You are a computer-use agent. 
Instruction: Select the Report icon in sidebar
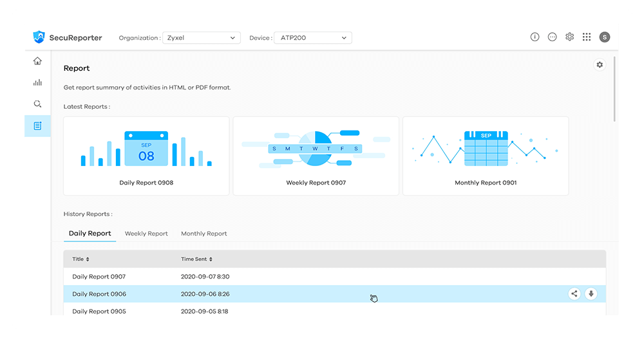pos(37,125)
